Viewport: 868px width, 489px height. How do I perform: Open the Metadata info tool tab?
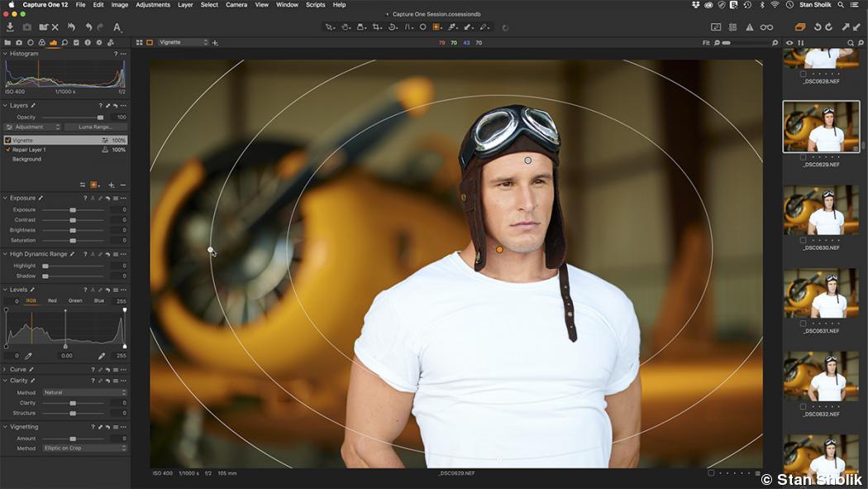click(88, 43)
